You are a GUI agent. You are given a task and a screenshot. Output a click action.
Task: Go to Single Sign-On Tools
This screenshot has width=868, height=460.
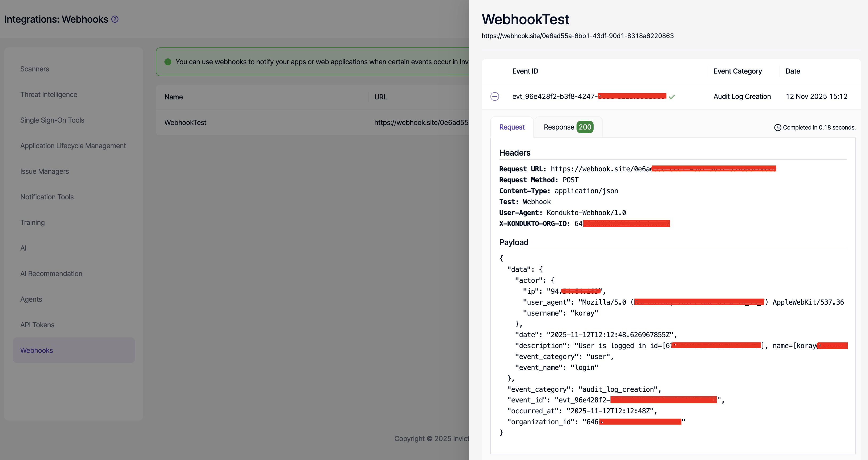pyautogui.click(x=52, y=120)
